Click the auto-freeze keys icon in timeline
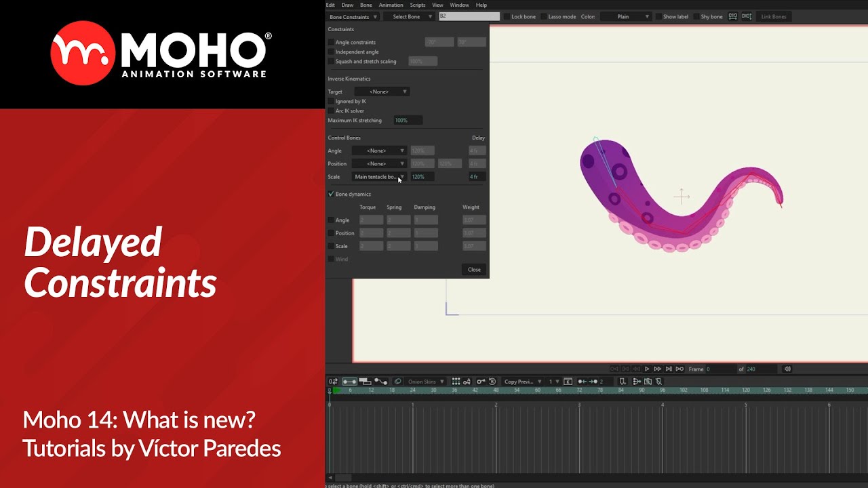Screen dimensions: 868x488 pyautogui.click(x=467, y=382)
